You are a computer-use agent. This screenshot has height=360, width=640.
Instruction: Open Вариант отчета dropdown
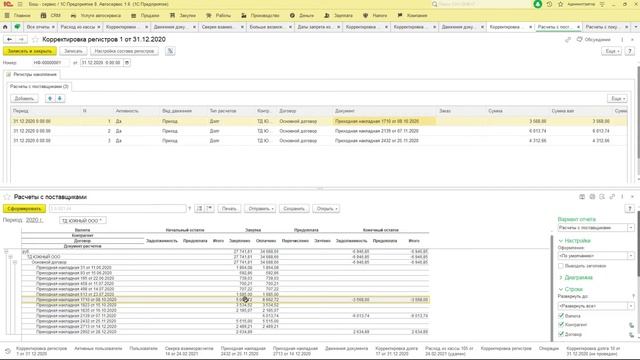631,228
